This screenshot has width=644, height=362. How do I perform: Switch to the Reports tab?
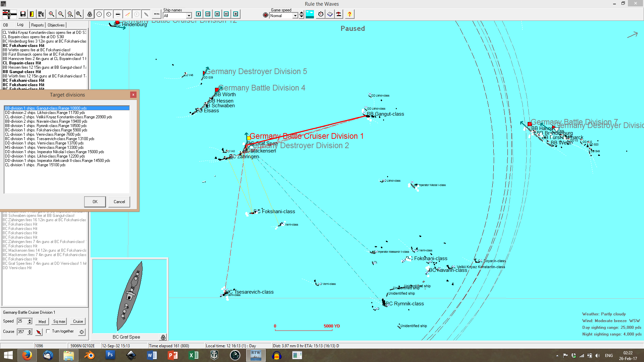click(x=37, y=25)
